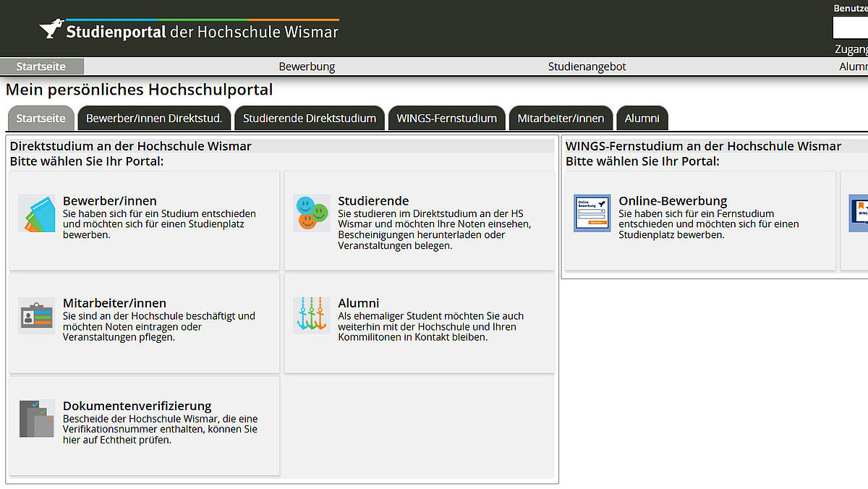The height and width of the screenshot is (489, 868).
Task: Open Studienangebot in the top navigation bar
Action: pos(587,67)
